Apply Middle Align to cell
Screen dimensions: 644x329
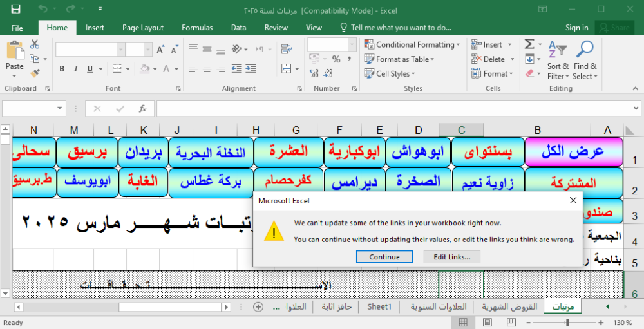pos(207,50)
